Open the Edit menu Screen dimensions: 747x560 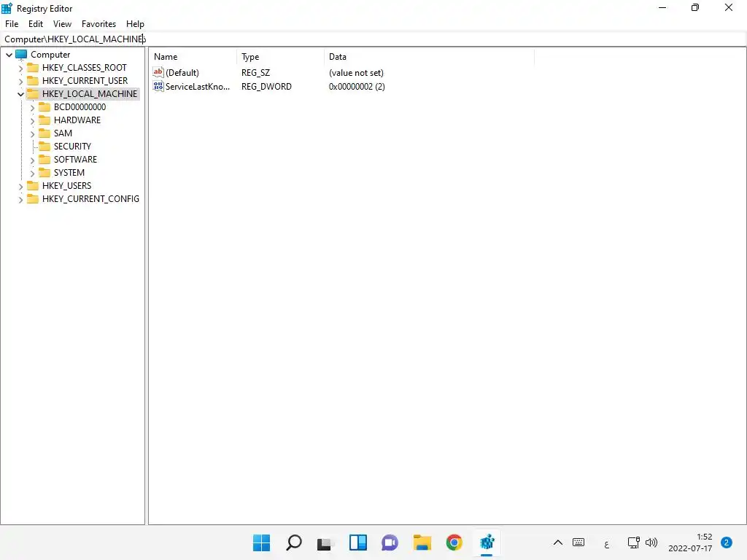pyautogui.click(x=35, y=24)
